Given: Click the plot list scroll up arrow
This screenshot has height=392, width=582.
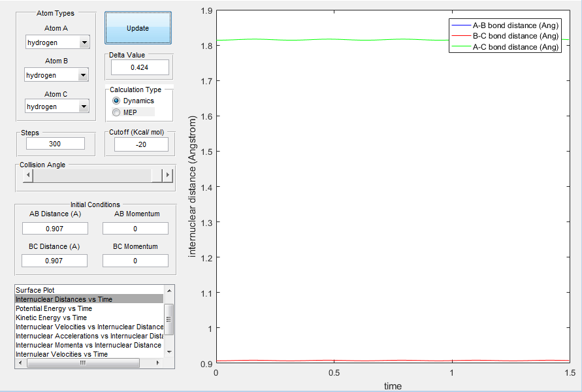Looking at the screenshot, I should point(169,290).
